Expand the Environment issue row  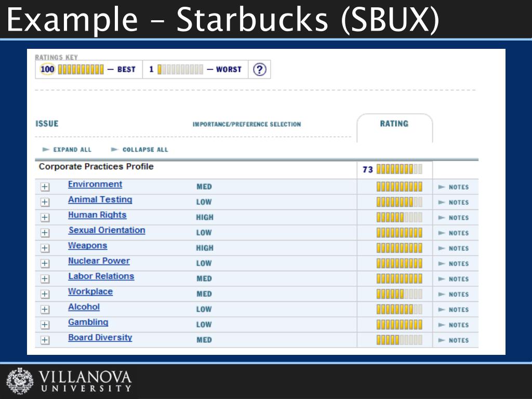(45, 187)
